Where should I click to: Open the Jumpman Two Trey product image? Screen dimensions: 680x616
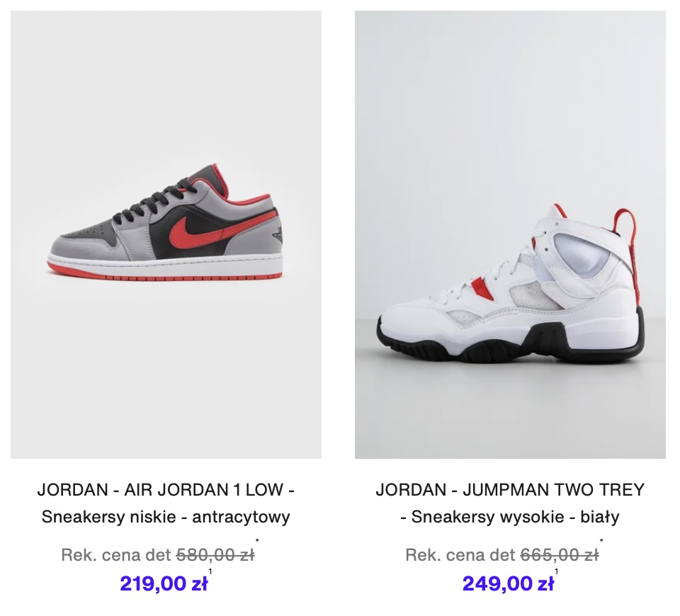pyautogui.click(x=510, y=234)
